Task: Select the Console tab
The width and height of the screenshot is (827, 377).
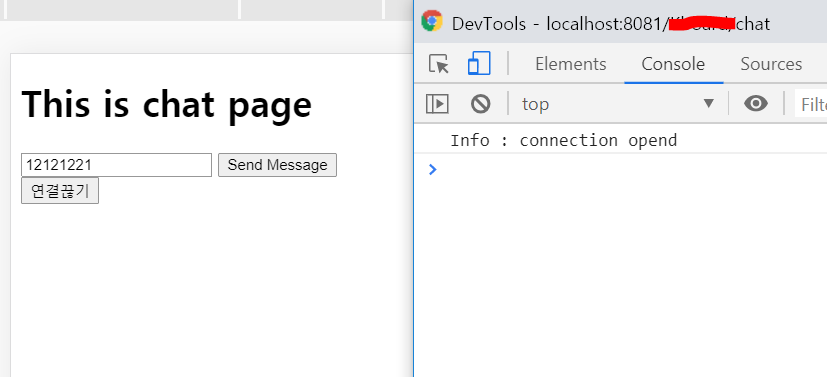Action: coord(673,64)
